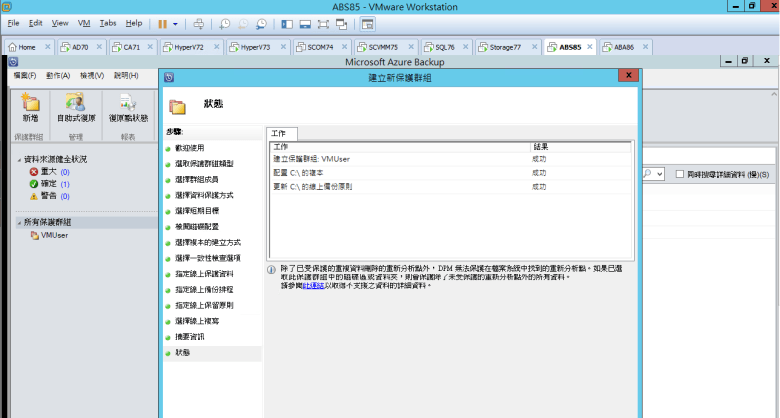
Task: Toggle the VMware library sidebar icon
Action: 287,24
